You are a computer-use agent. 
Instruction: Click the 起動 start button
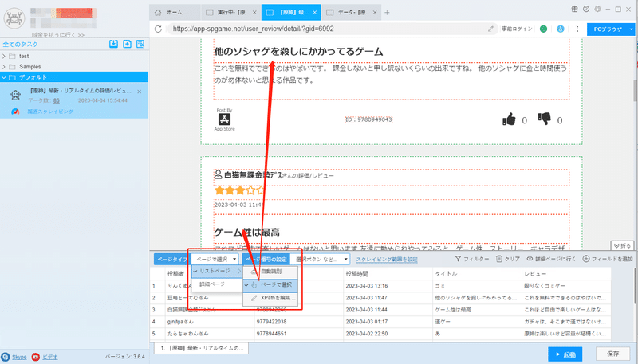coord(565,354)
